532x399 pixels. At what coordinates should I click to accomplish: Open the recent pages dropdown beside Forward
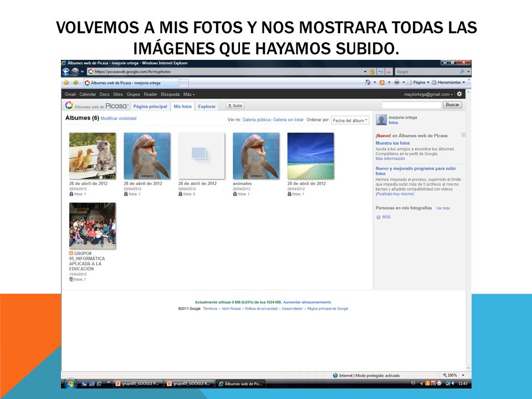coord(82,72)
